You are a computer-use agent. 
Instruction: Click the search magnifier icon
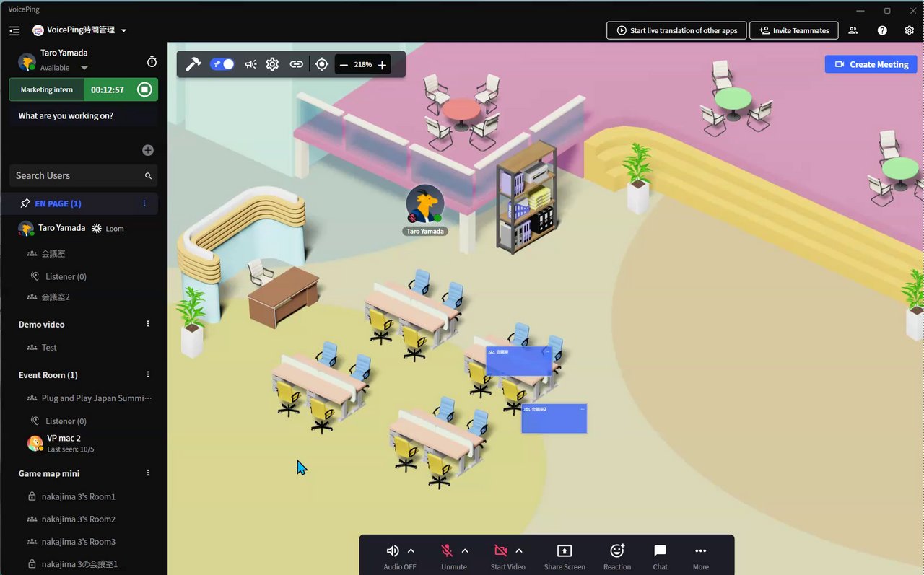148,175
